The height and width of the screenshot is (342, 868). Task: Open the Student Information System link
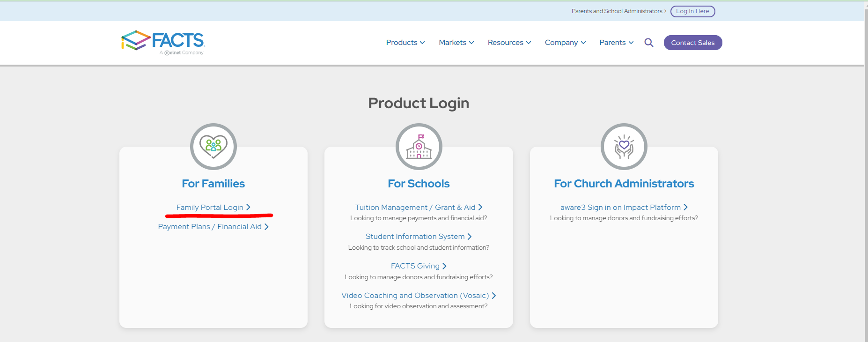[419, 237]
